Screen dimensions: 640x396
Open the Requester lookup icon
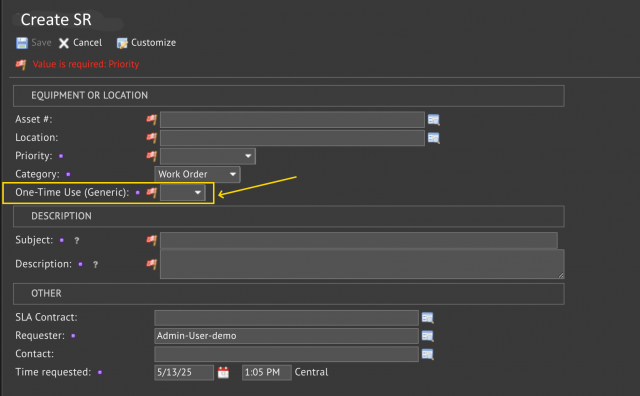coord(427,336)
